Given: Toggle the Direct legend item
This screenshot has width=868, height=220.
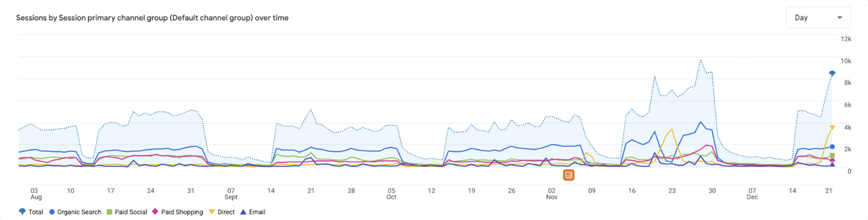Looking at the screenshot, I should 221,212.
